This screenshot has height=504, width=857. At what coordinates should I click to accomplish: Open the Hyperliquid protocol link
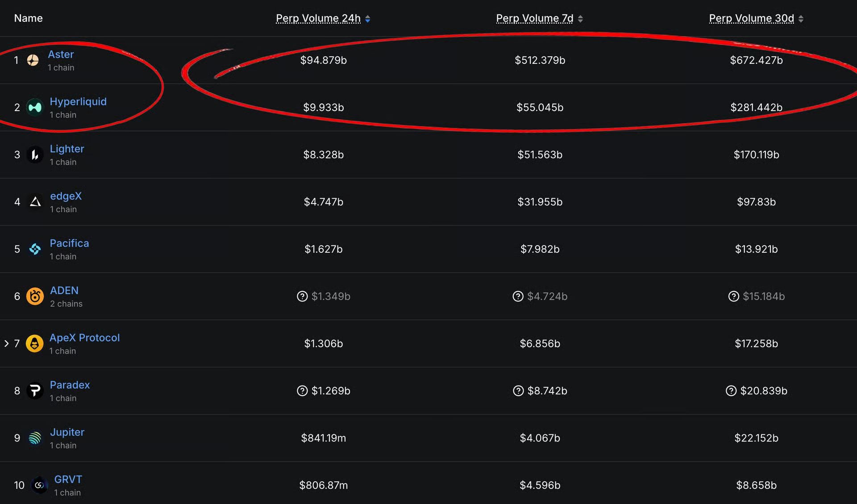78,102
